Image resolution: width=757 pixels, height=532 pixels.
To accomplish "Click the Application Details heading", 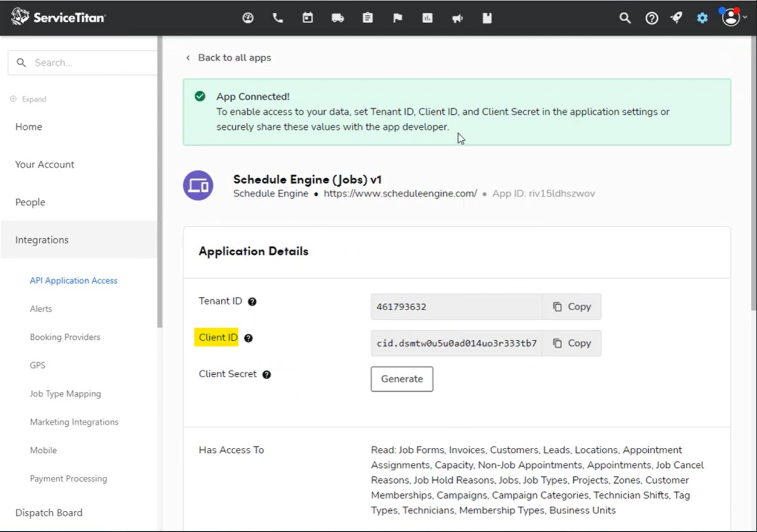I will click(253, 251).
